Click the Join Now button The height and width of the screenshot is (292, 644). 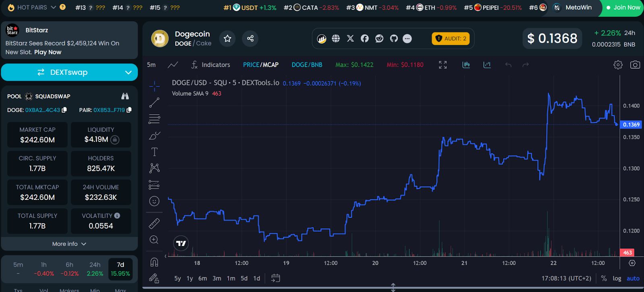pyautogui.click(x=623, y=8)
